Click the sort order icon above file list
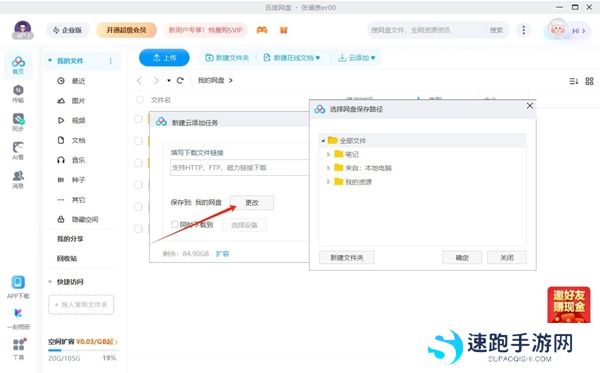 point(574,81)
